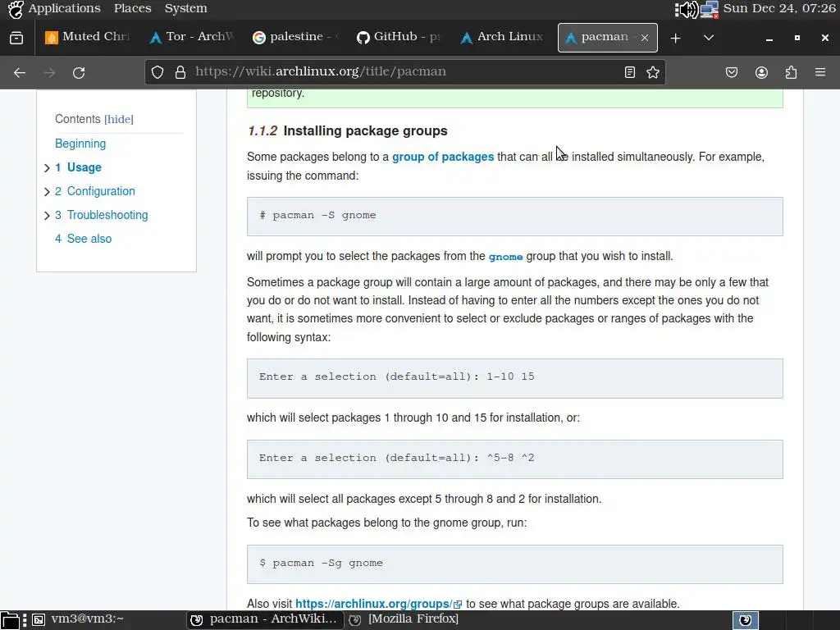
Task: Open Firefox application menu hamburger
Action: click(820, 72)
